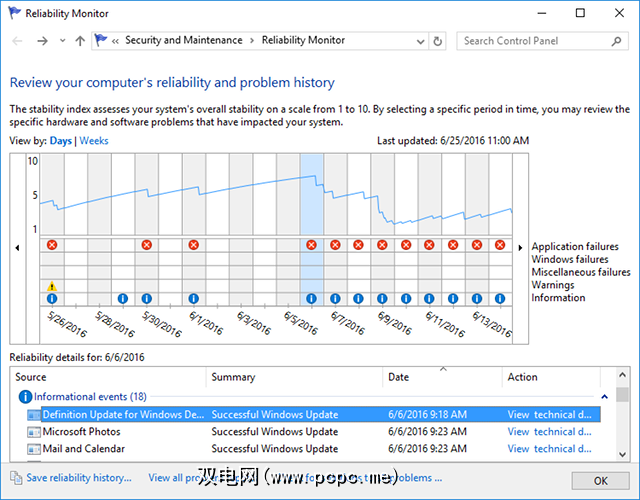640x500 pixels.
Task: Switch the chart view to Weeks
Action: (94, 141)
